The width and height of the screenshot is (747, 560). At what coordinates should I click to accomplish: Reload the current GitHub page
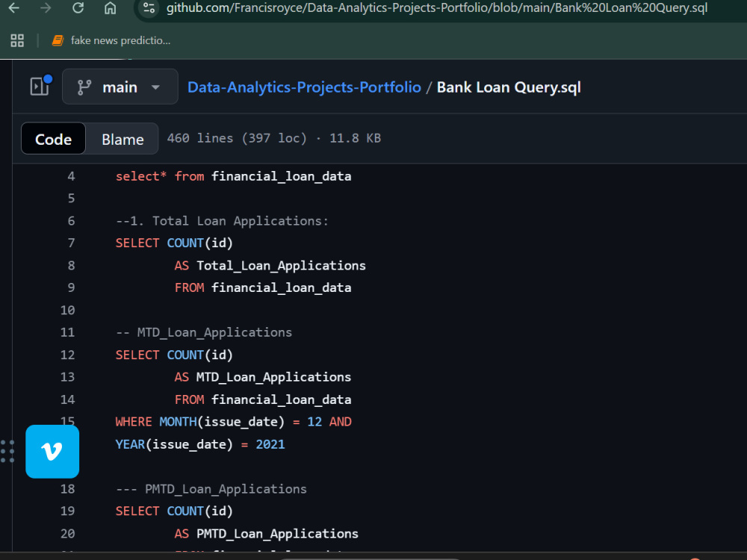(x=77, y=10)
